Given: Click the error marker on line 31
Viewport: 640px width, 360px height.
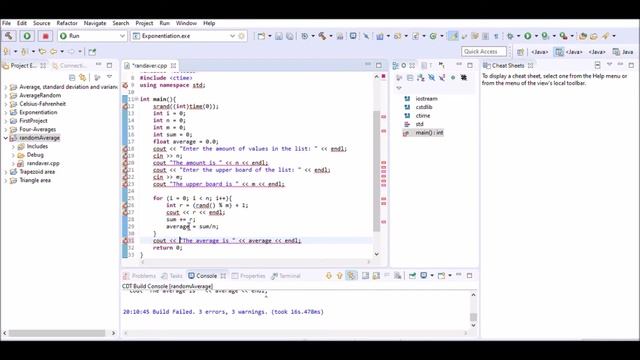Looking at the screenshot, I should click(x=125, y=241).
